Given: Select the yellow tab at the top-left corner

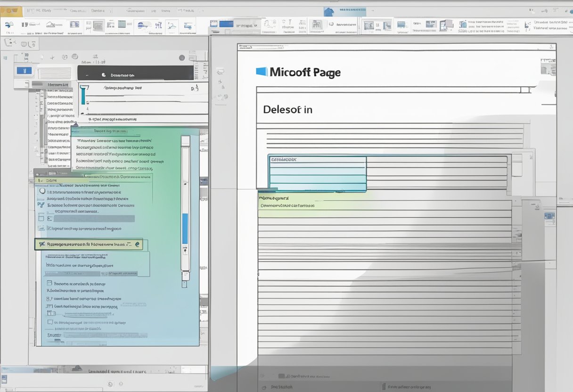Looking at the screenshot, I should (11, 11).
